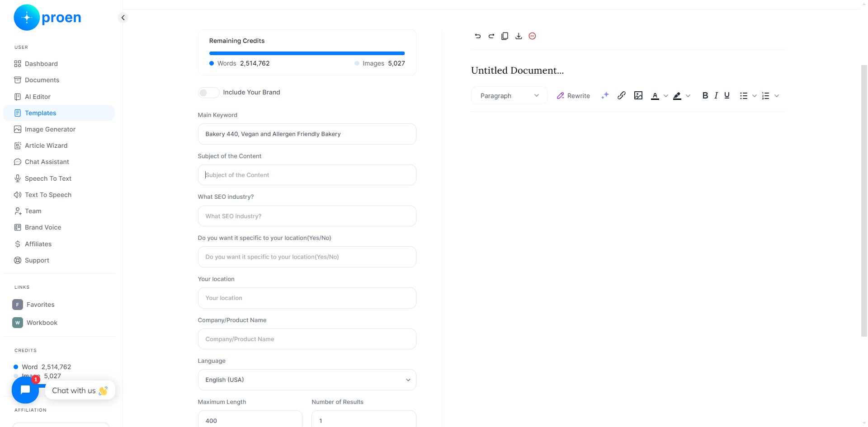The height and width of the screenshot is (427, 868).
Task: Expand the highlight color options arrow
Action: (x=688, y=96)
